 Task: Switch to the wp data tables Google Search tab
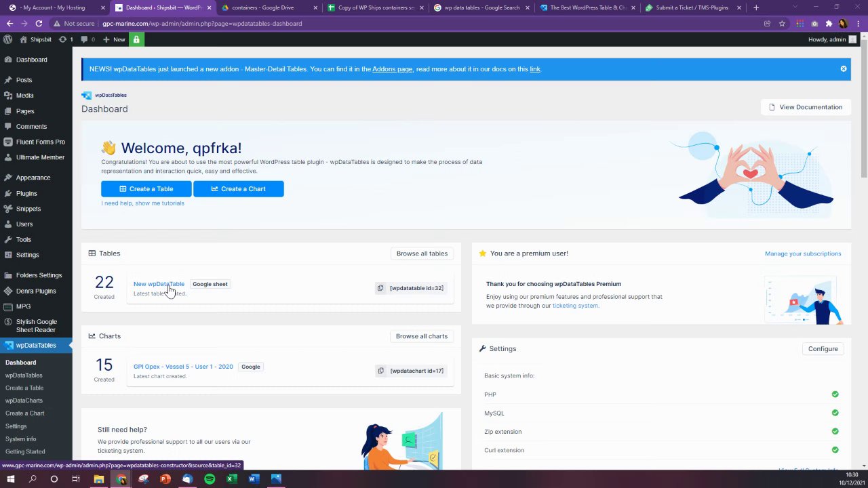481,7
